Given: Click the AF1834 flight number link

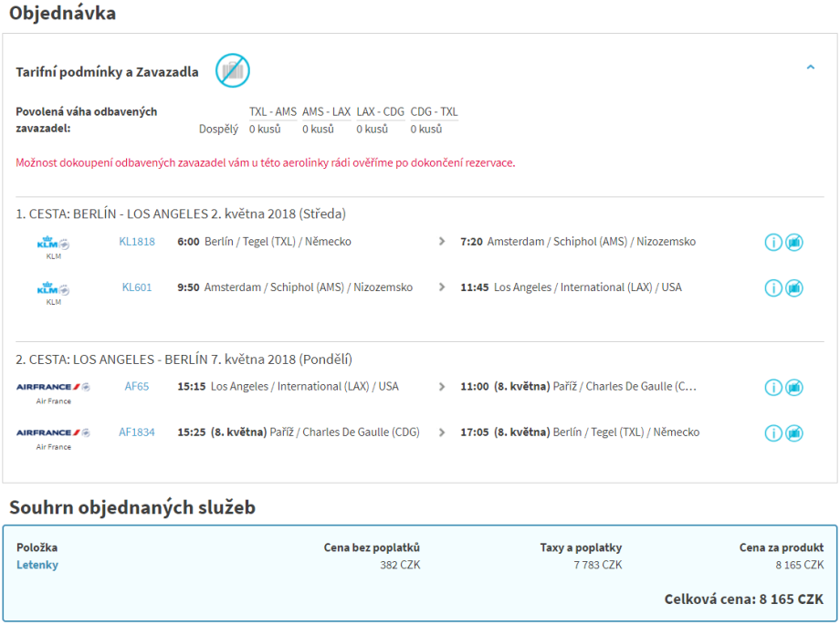Looking at the screenshot, I should [x=137, y=432].
